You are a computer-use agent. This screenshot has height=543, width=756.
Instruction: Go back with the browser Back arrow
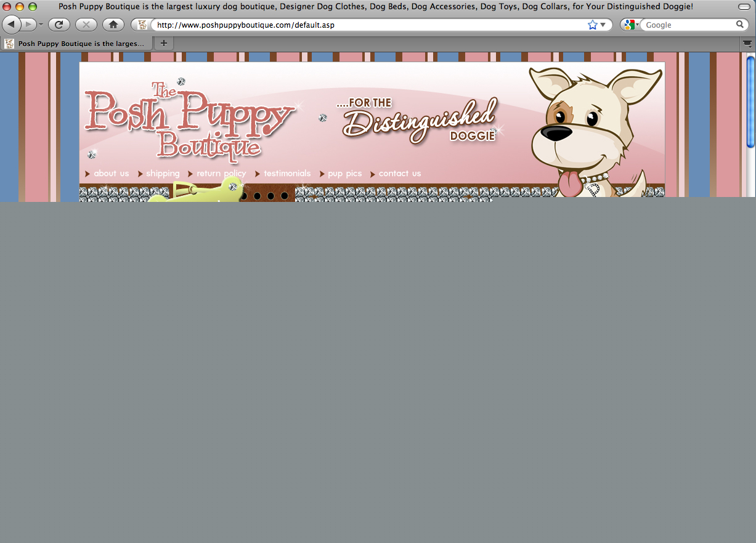coord(12,25)
